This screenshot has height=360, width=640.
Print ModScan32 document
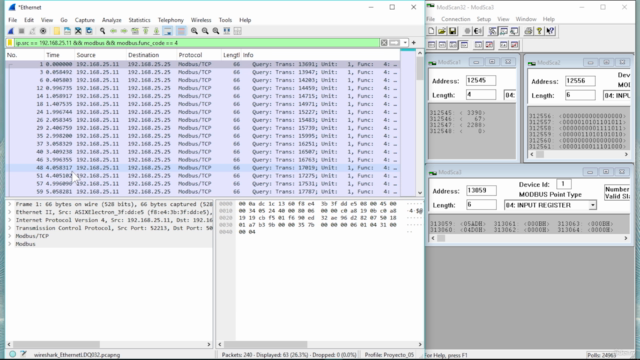pos(529,31)
